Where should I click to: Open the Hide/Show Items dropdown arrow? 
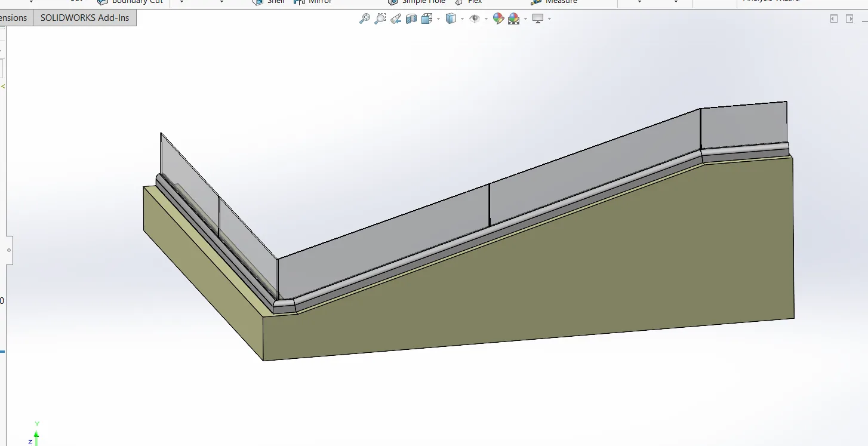tap(486, 19)
